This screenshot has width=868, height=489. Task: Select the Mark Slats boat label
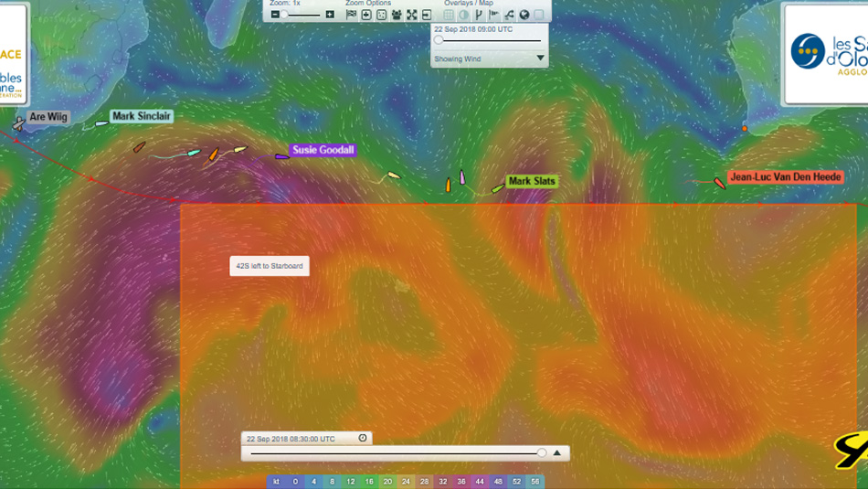[532, 182]
